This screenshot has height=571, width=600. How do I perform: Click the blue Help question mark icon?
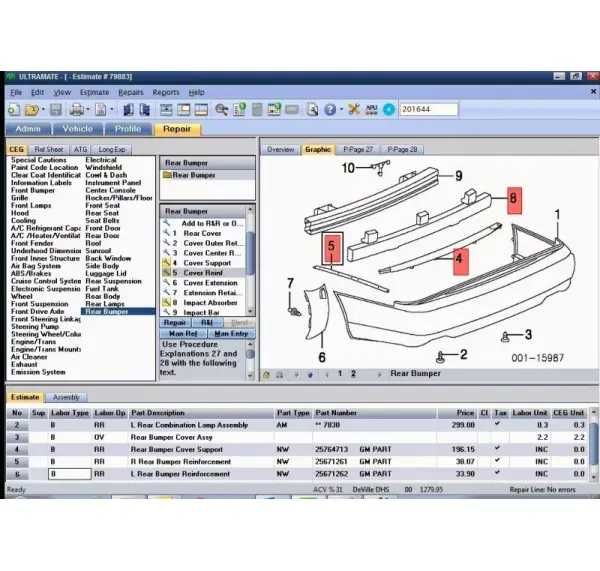coord(330,110)
